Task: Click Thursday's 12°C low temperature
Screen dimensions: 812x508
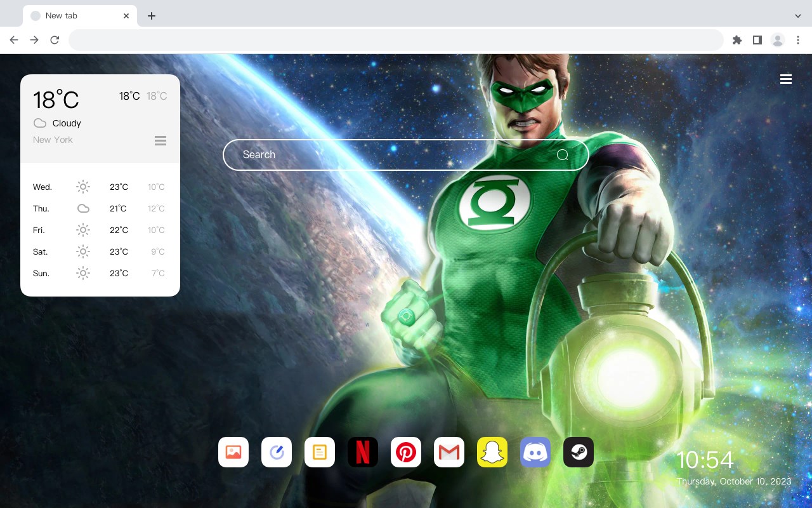Action: [x=156, y=208]
